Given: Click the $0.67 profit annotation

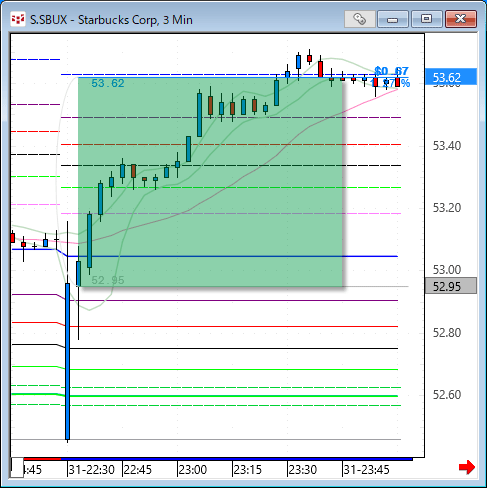Looking at the screenshot, I should [x=391, y=71].
